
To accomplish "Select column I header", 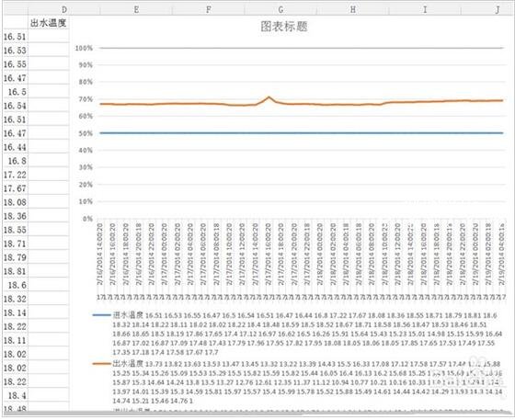I will click(x=425, y=10).
